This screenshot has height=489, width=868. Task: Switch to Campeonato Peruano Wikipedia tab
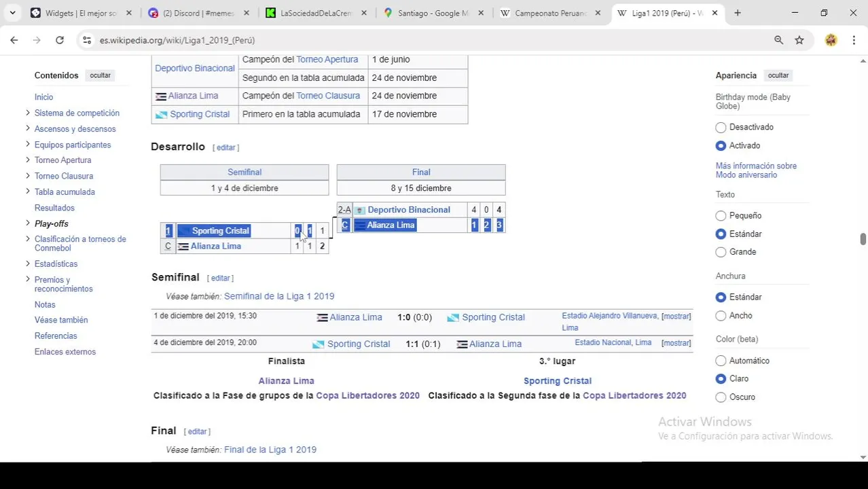551,13
